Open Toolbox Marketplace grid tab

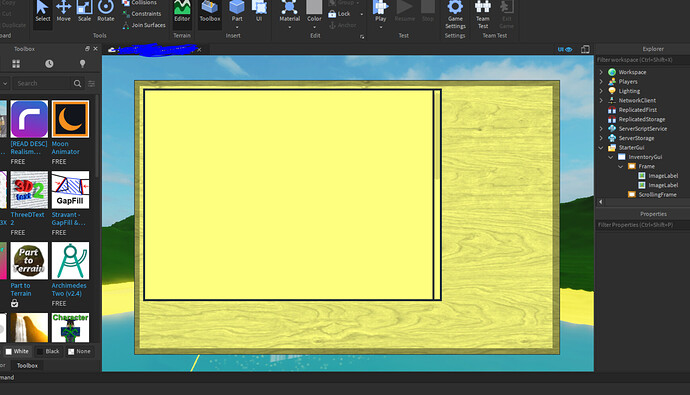16,64
